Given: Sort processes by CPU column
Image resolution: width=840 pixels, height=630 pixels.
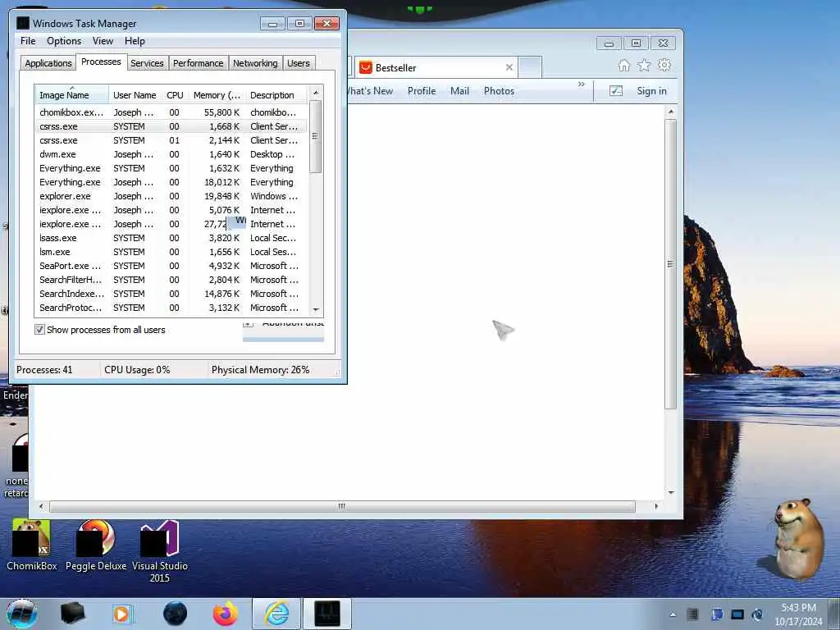Looking at the screenshot, I should tap(175, 95).
